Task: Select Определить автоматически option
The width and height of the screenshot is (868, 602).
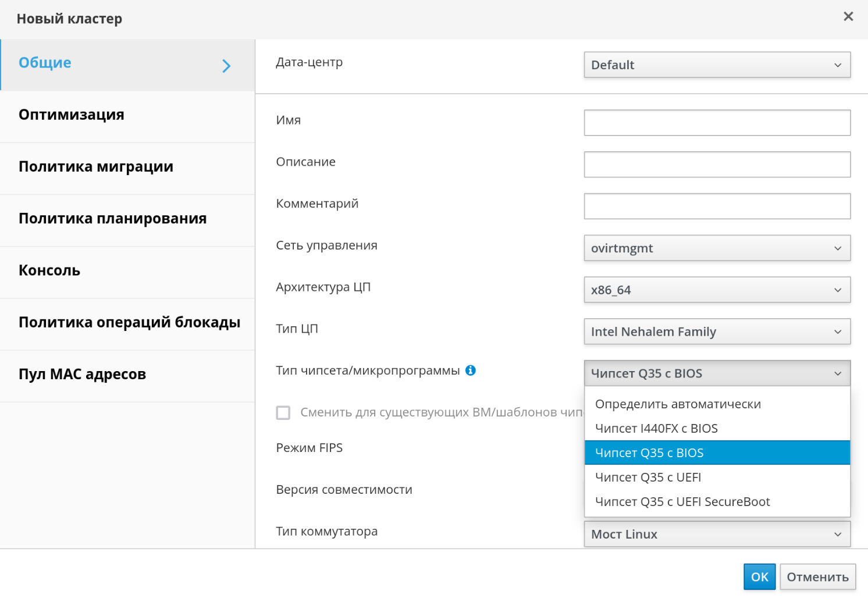Action: [678, 404]
